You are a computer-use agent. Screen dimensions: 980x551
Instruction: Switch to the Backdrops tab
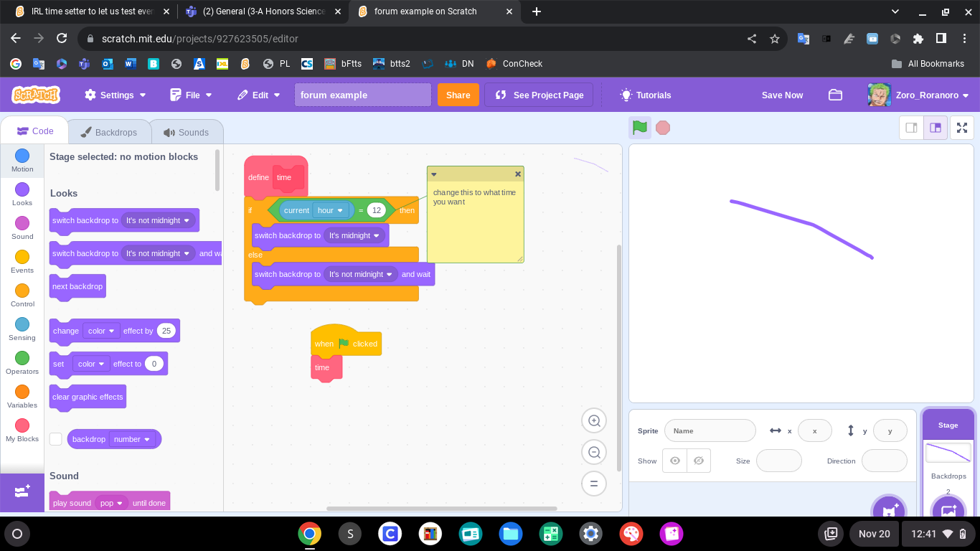coord(110,132)
